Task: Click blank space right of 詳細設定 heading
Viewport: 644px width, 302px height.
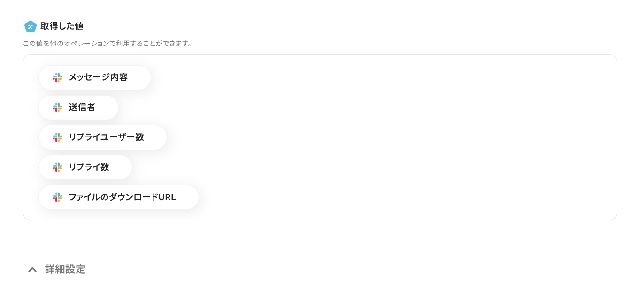Action: tap(282, 270)
